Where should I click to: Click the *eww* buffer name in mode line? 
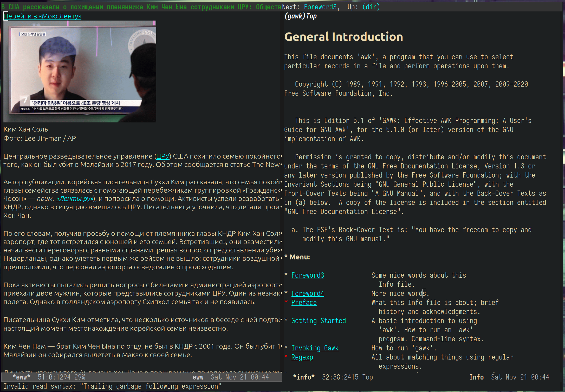[22, 377]
